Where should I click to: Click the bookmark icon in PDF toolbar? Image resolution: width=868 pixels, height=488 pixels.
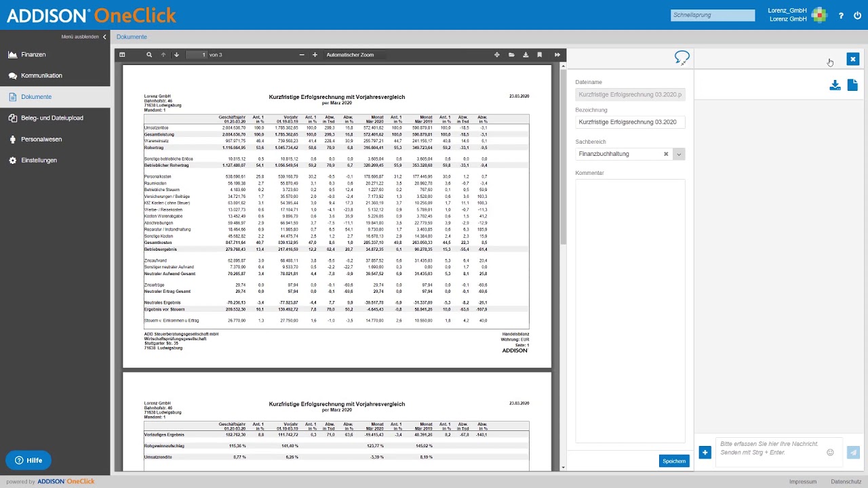pyautogui.click(x=540, y=55)
